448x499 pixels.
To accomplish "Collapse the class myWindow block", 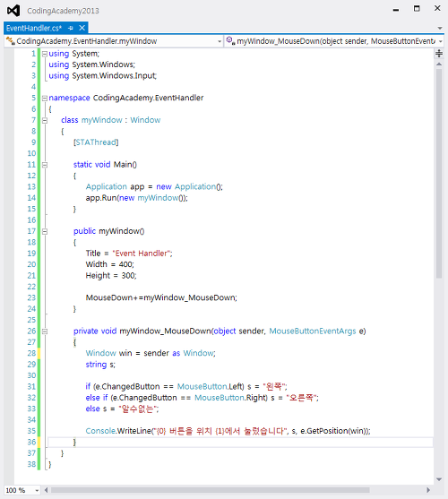I will coord(45,120).
